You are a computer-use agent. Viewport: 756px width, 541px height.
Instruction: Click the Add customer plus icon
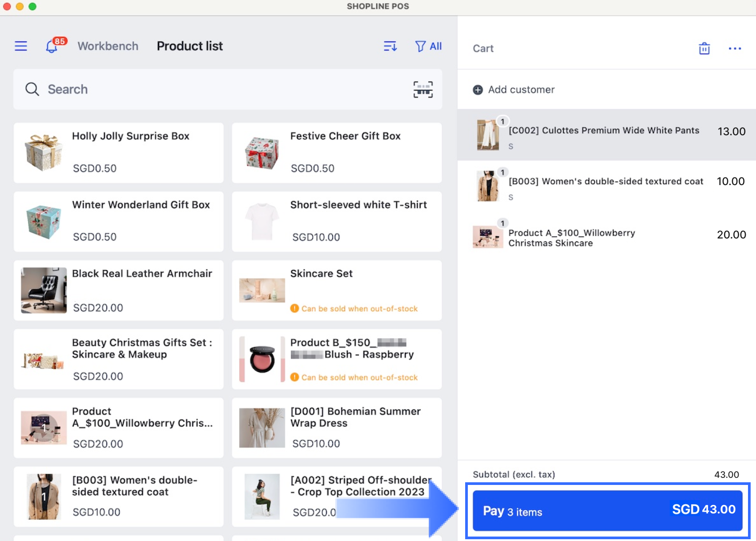click(x=478, y=90)
